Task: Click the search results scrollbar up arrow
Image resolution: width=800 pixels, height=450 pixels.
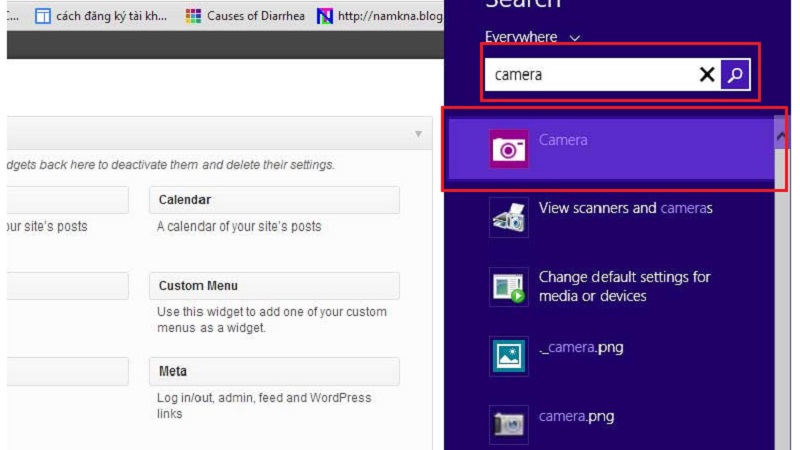Action: click(781, 133)
